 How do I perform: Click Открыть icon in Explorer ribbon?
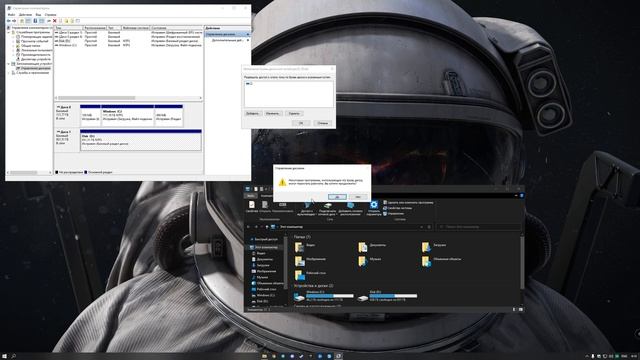click(265, 206)
